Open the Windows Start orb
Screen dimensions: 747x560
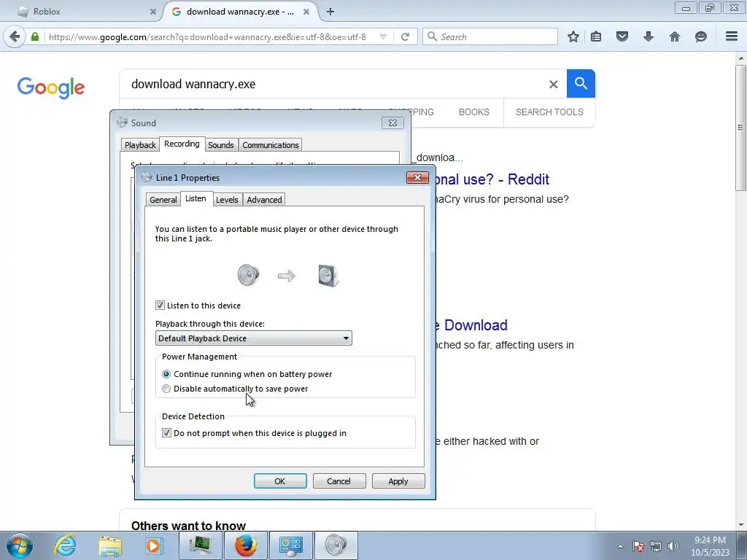pos(19,545)
